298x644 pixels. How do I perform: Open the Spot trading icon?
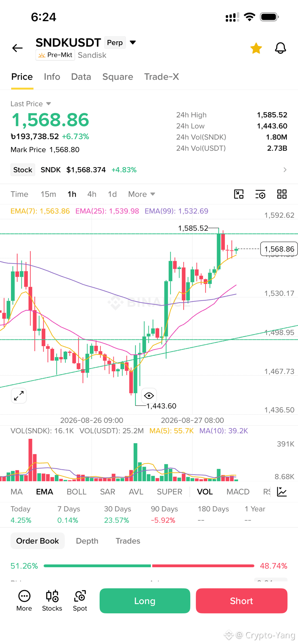point(80,601)
